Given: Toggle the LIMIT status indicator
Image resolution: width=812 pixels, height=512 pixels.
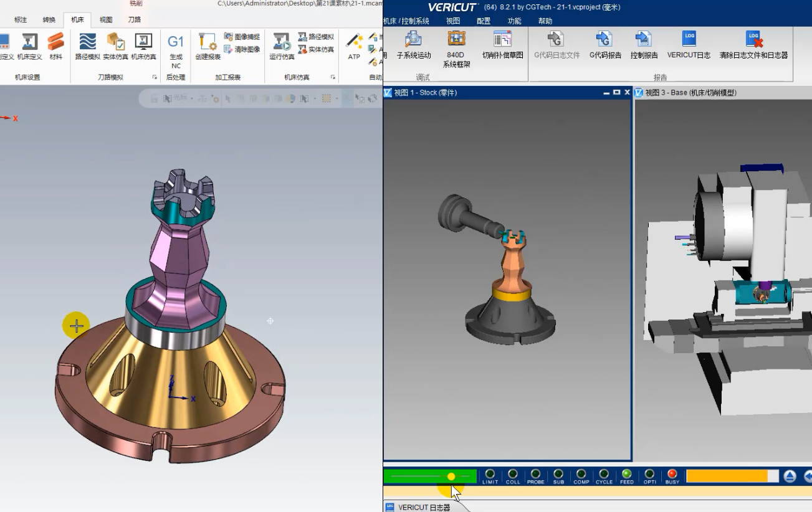Looking at the screenshot, I should pyautogui.click(x=490, y=475).
